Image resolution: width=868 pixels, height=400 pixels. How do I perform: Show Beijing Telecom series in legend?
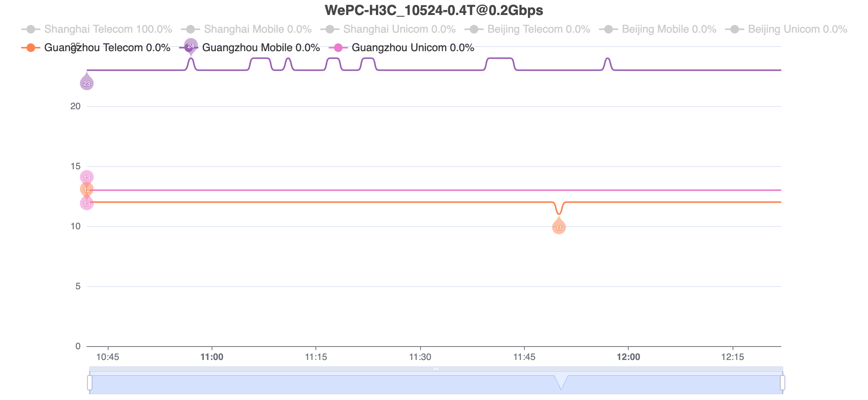(x=527, y=29)
